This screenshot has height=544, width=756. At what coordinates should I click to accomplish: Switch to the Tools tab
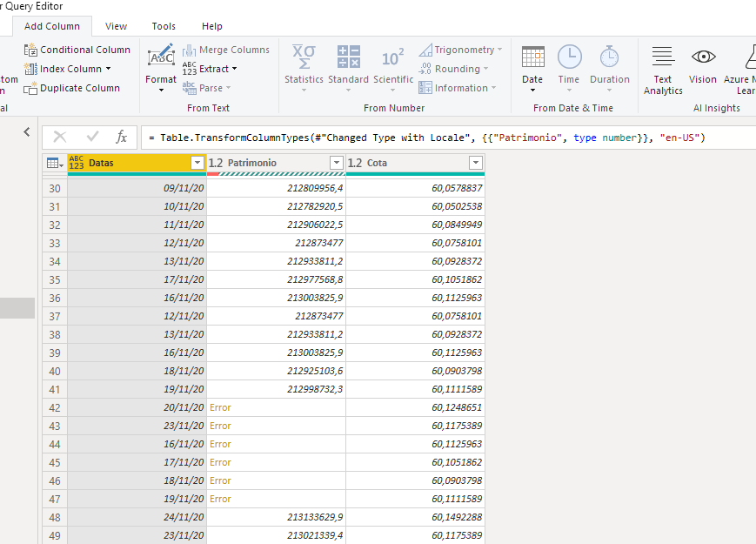pos(164,26)
